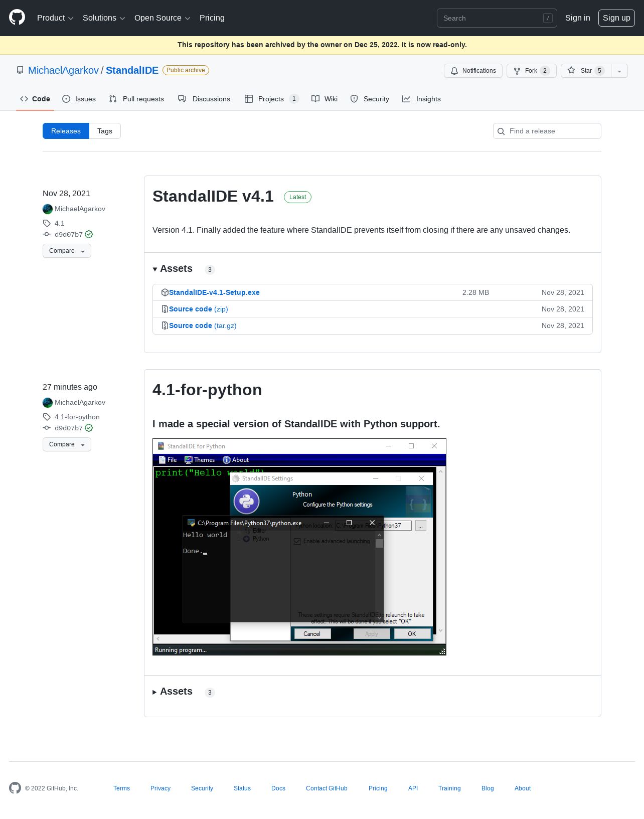Click verified check beside v4.1 commit
Viewport: 644px width, 819px height.
click(x=89, y=234)
